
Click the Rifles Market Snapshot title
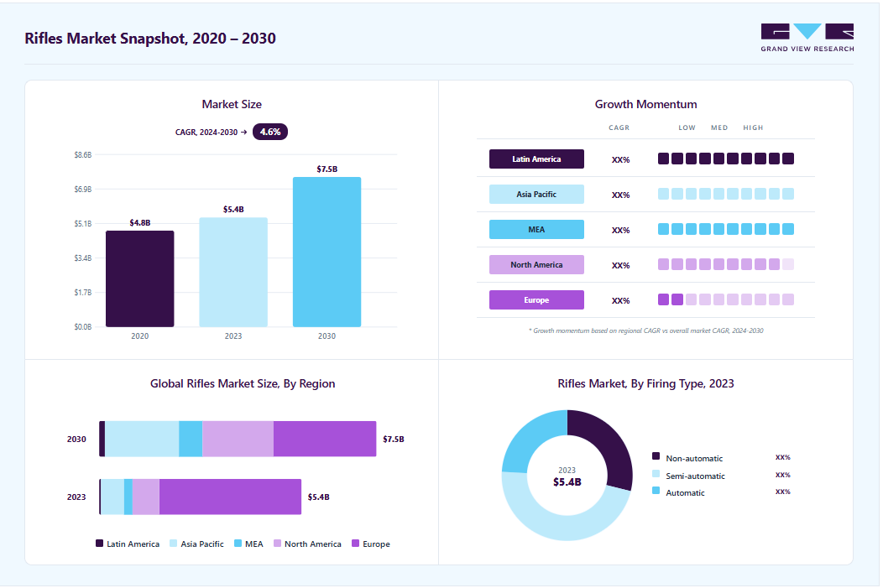pos(150,39)
